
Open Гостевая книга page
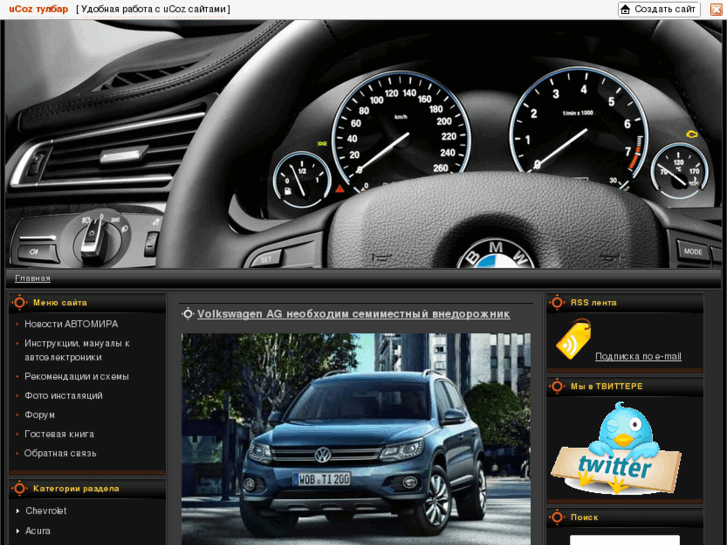(x=59, y=434)
